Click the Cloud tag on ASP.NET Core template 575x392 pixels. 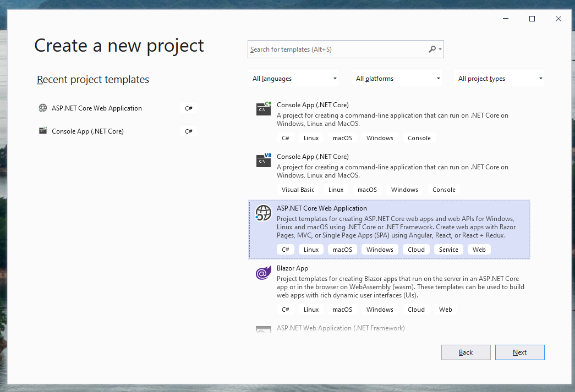pos(416,250)
